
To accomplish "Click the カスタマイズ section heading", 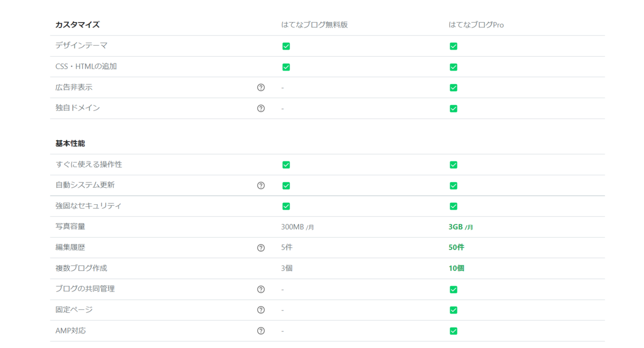I will pos(78,25).
